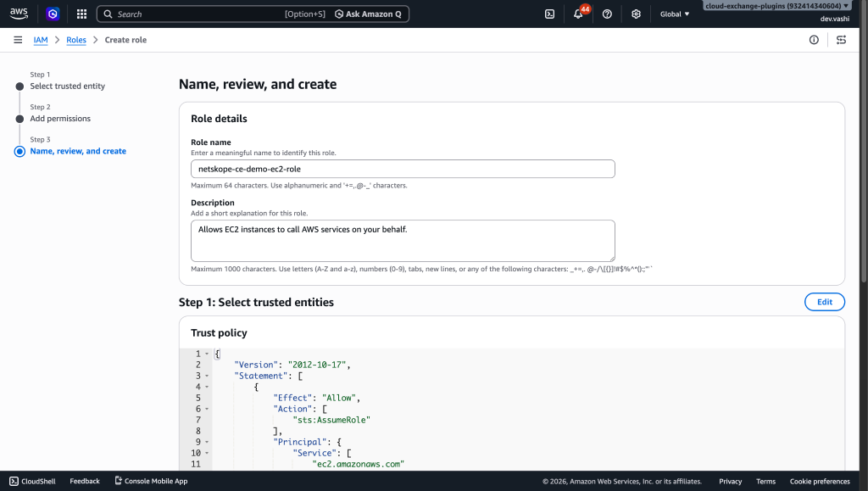868x491 pixels.
Task: Click the Create role breadcrumb text
Action: 125,40
